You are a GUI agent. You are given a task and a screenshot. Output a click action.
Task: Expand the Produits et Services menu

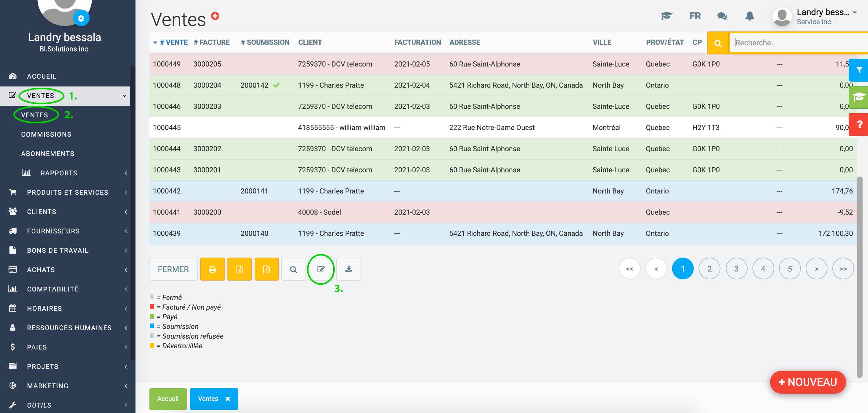(67, 192)
